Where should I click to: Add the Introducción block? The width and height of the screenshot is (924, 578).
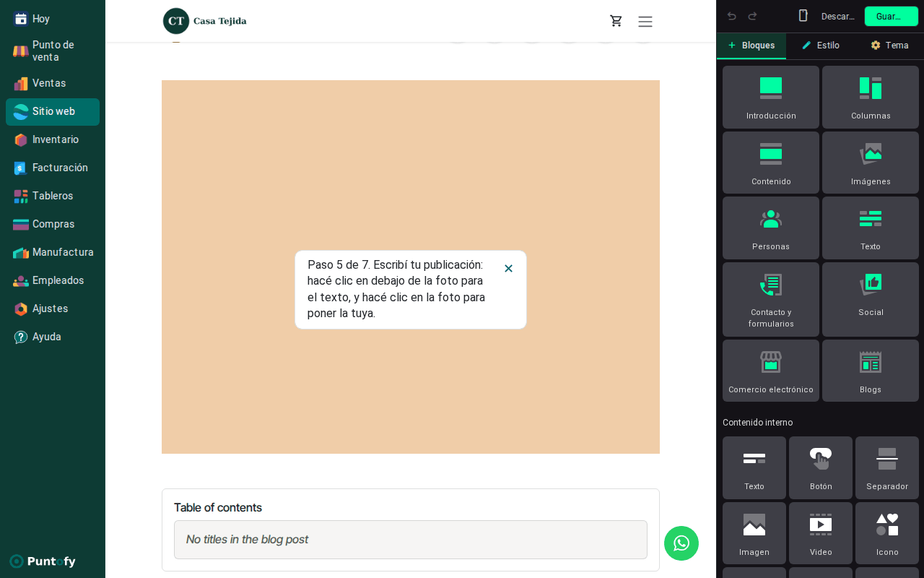pyautogui.click(x=771, y=97)
